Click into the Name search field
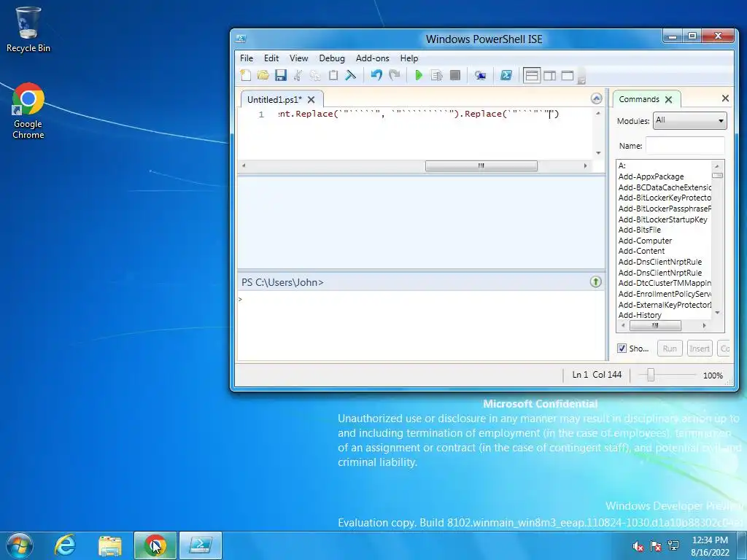The image size is (747, 560). click(x=685, y=146)
